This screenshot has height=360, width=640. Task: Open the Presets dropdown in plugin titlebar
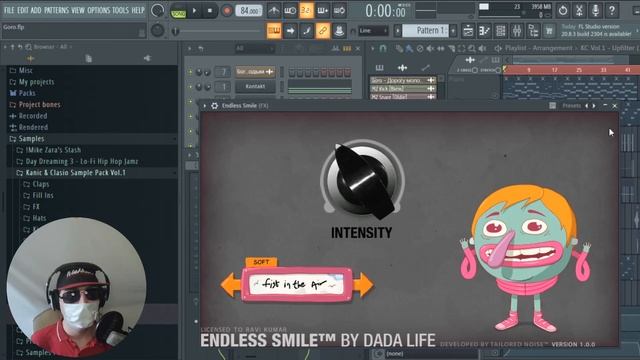pos(571,106)
